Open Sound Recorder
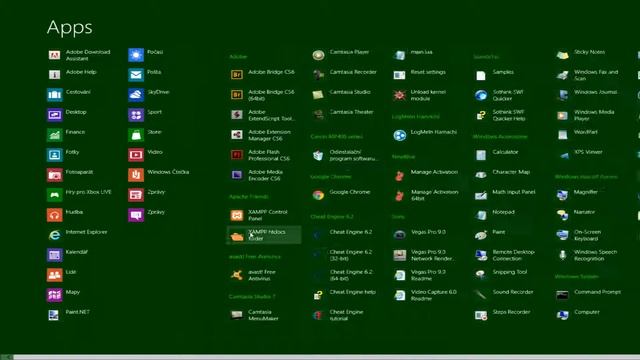The width and height of the screenshot is (640, 360). [x=504, y=295]
